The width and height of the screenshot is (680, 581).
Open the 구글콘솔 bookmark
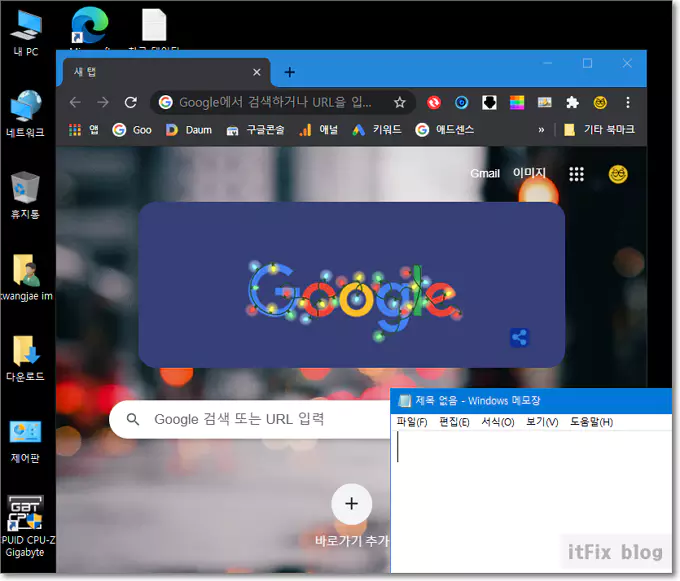click(x=255, y=130)
